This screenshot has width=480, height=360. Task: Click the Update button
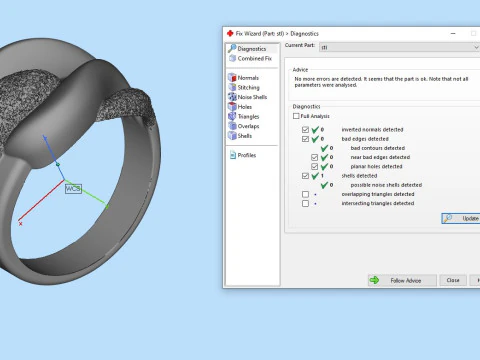click(461, 218)
